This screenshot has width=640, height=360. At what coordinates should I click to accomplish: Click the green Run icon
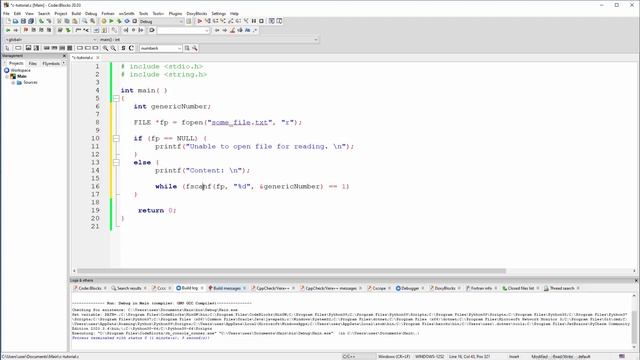pos(111,21)
